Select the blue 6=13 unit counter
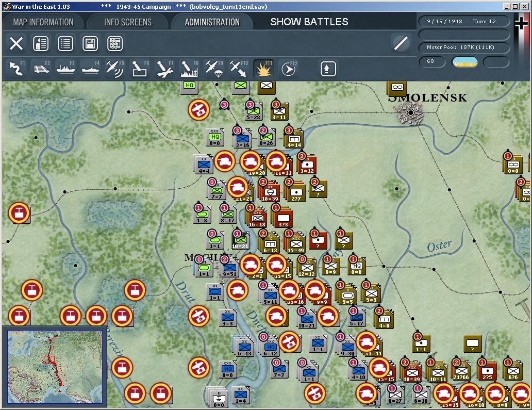532x410 pixels. pos(243,346)
